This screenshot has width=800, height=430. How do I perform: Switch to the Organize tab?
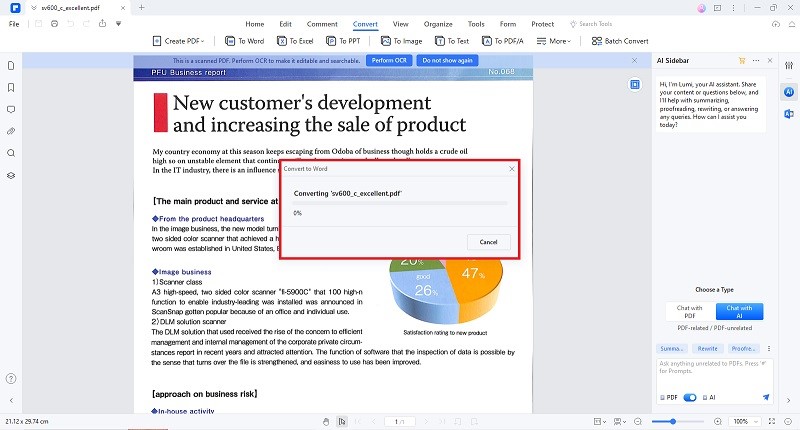438,24
